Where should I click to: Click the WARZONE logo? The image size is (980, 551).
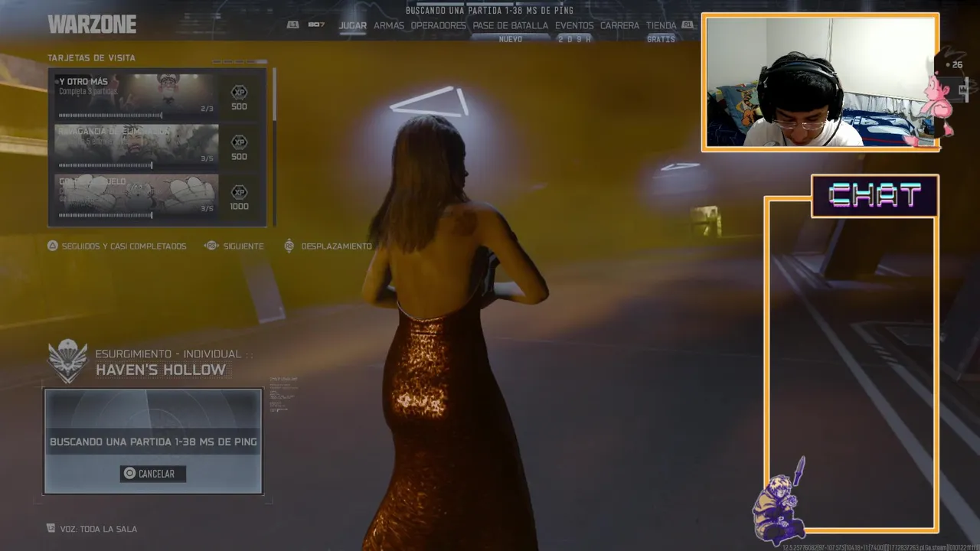92,24
